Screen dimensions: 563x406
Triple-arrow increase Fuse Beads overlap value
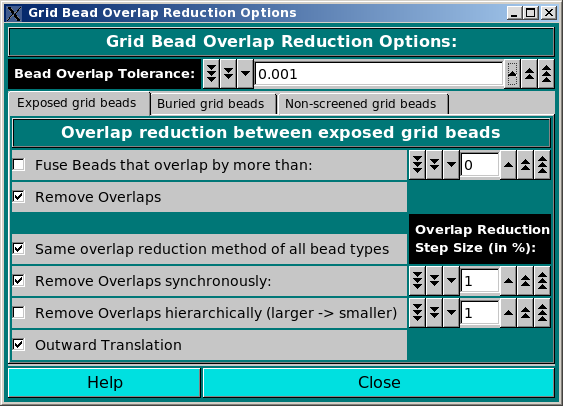(x=542, y=165)
